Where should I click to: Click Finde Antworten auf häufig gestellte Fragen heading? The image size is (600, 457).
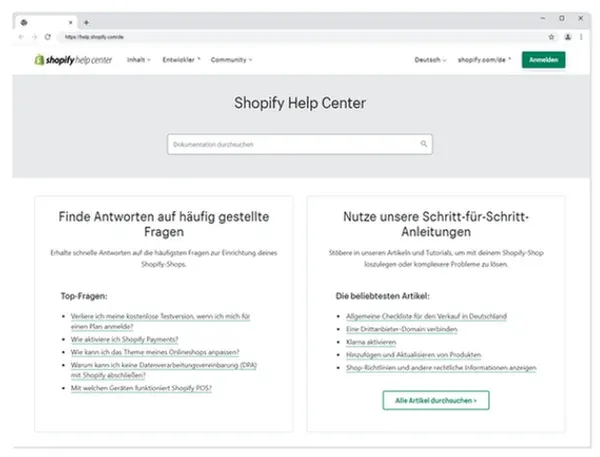point(164,224)
